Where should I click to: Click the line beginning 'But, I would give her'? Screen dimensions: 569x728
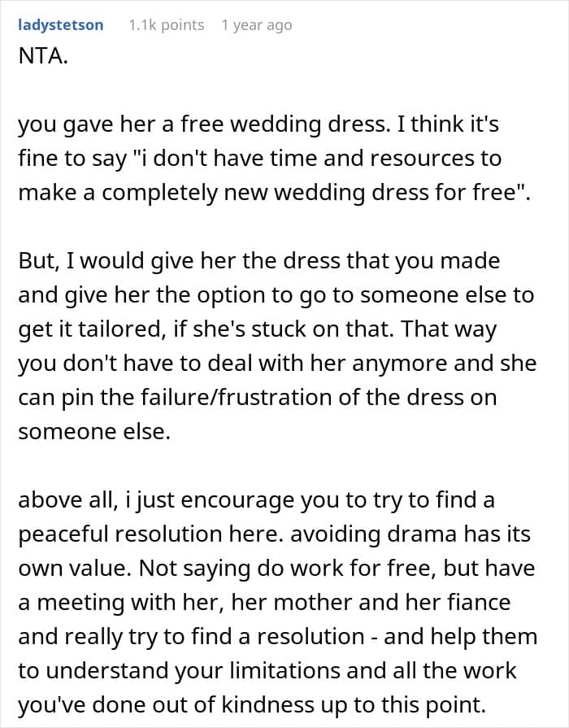[x=259, y=261]
